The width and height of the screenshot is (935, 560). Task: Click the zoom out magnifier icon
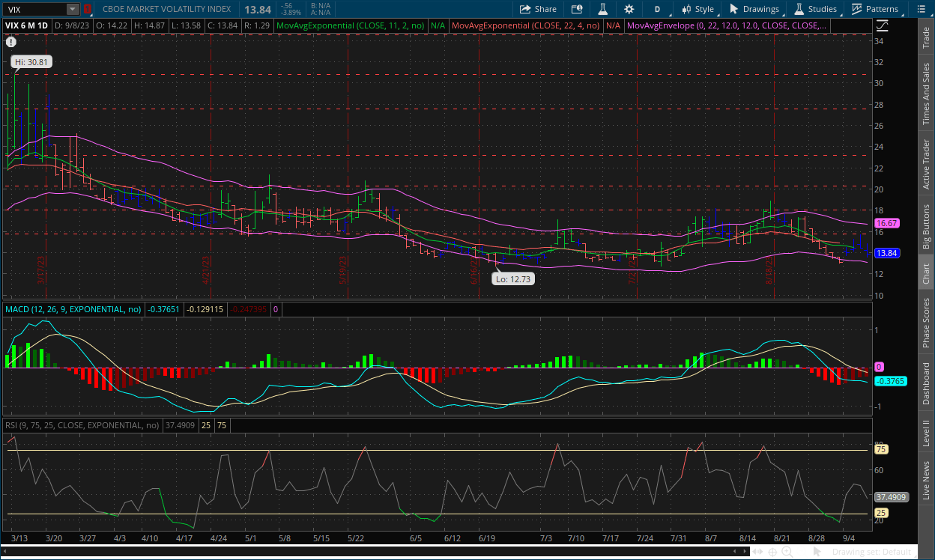click(803, 552)
